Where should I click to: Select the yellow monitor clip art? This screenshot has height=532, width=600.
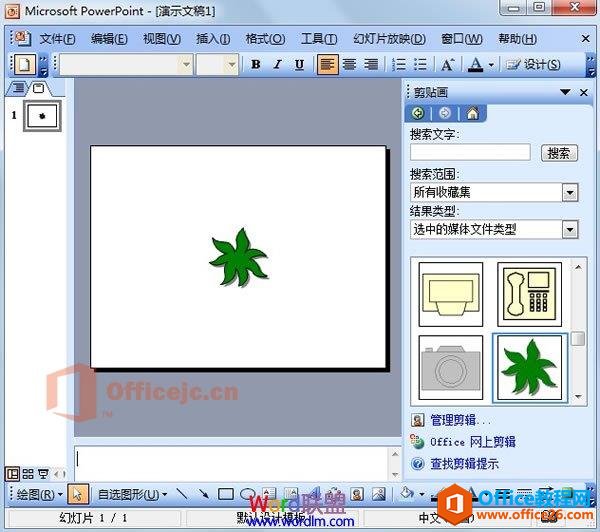451,294
